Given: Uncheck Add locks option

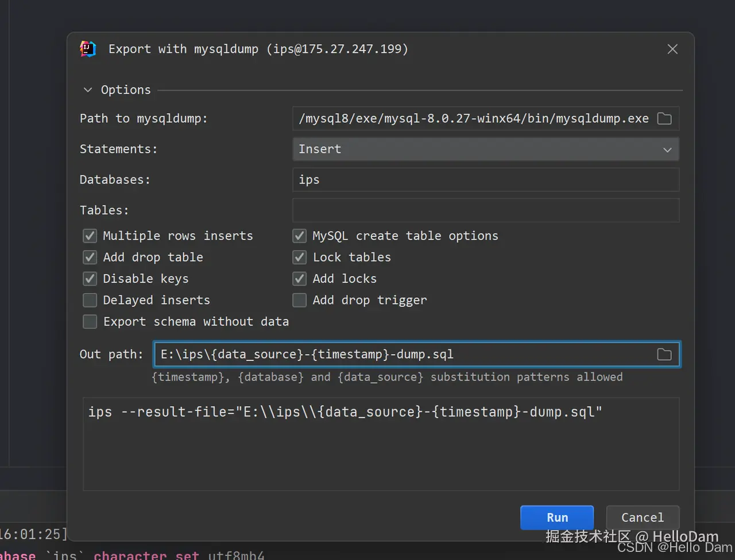Looking at the screenshot, I should 300,279.
